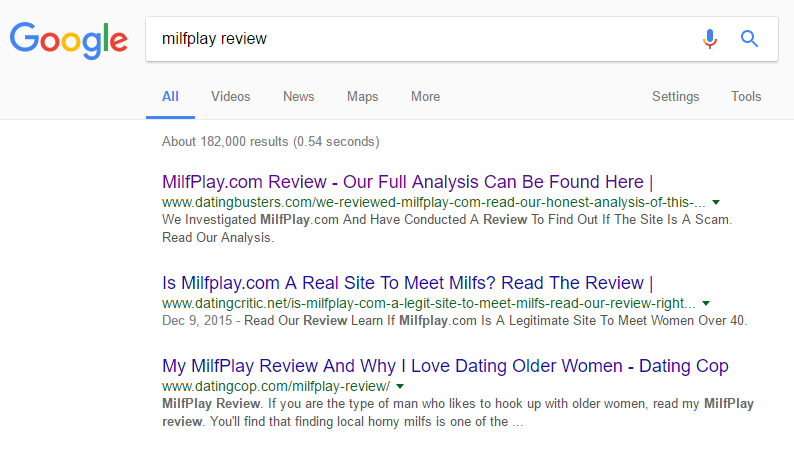Expand dropdown arrow next to datingcop.com URL
The height and width of the screenshot is (459, 794).
(400, 386)
